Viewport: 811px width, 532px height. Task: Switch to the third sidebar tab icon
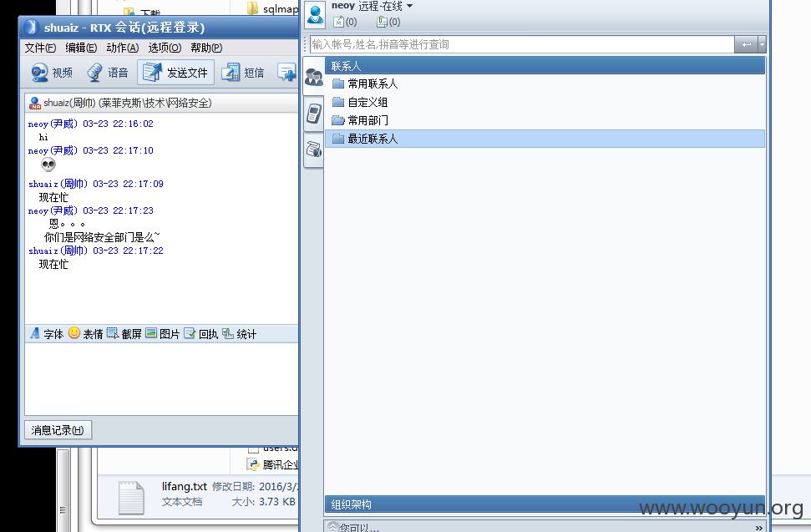pyautogui.click(x=313, y=150)
